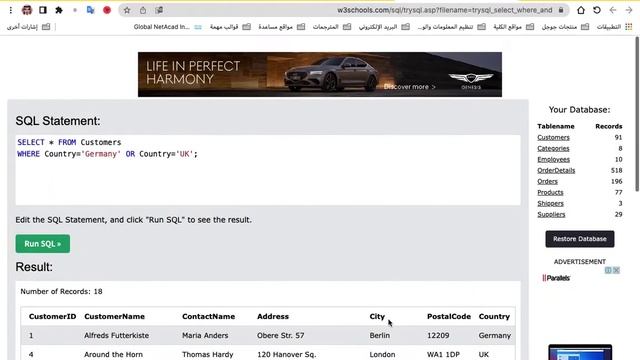Click the Address column header
The image size is (640, 360).
coord(273,316)
